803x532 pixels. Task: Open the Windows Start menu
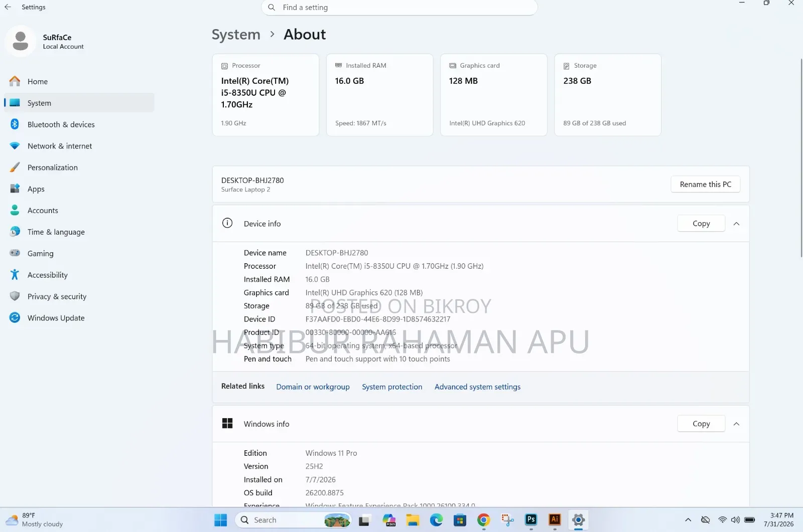221,520
